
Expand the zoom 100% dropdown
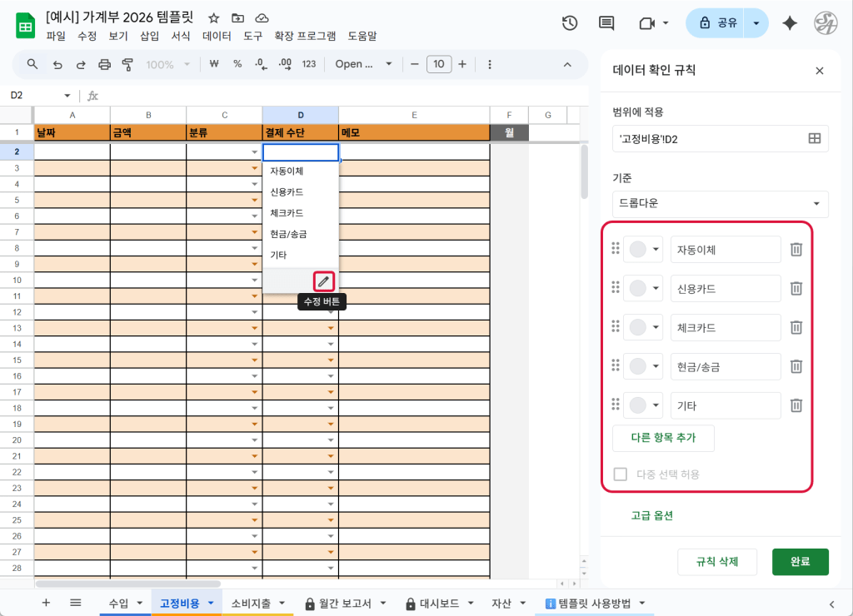[169, 64]
